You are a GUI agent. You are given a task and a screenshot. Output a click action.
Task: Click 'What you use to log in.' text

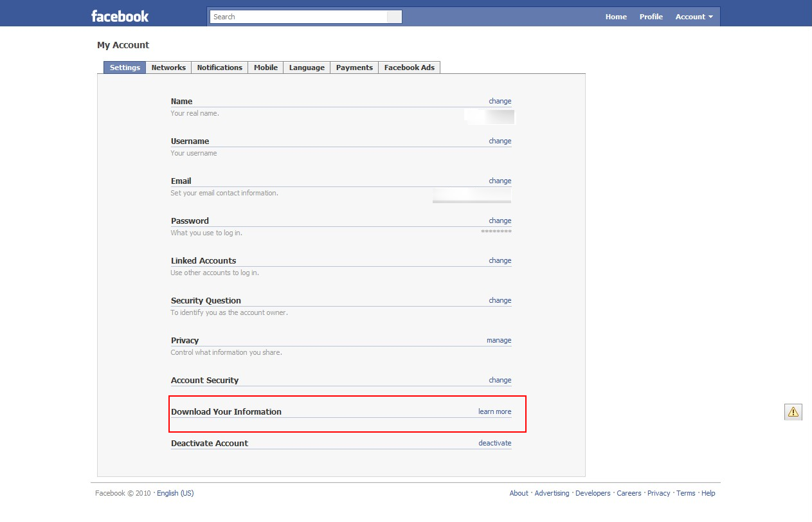[206, 233]
